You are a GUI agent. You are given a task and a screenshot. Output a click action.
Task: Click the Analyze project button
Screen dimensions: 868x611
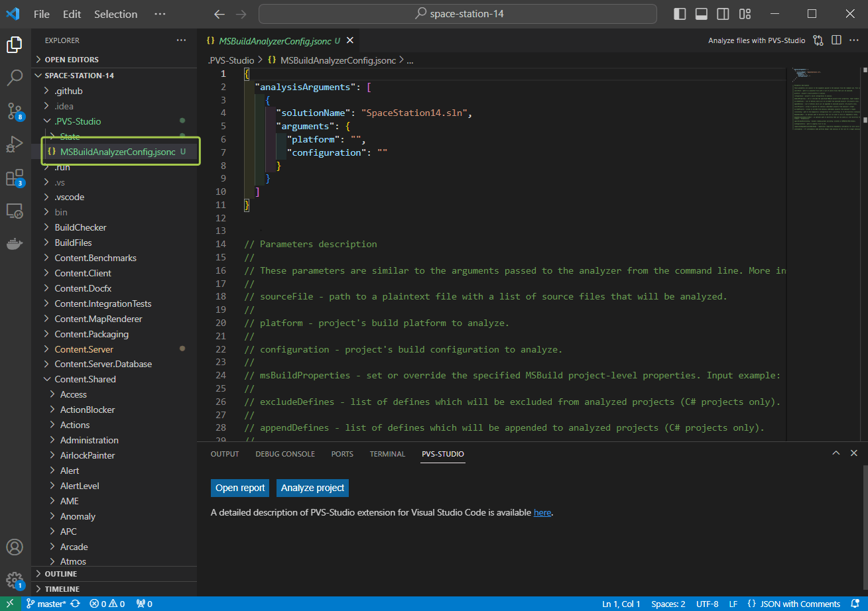tap(312, 487)
